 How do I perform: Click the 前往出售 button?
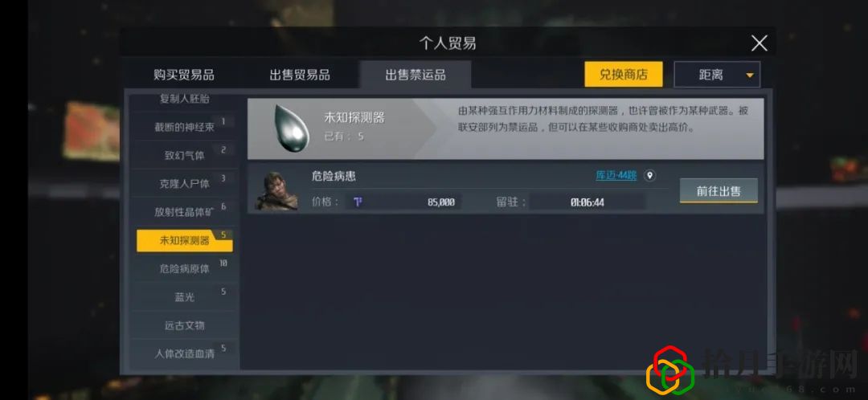tap(719, 191)
